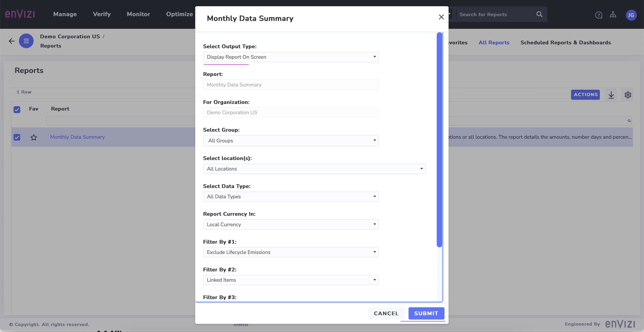Open the table settings gear icon
The height and width of the screenshot is (332, 644).
(628, 95)
